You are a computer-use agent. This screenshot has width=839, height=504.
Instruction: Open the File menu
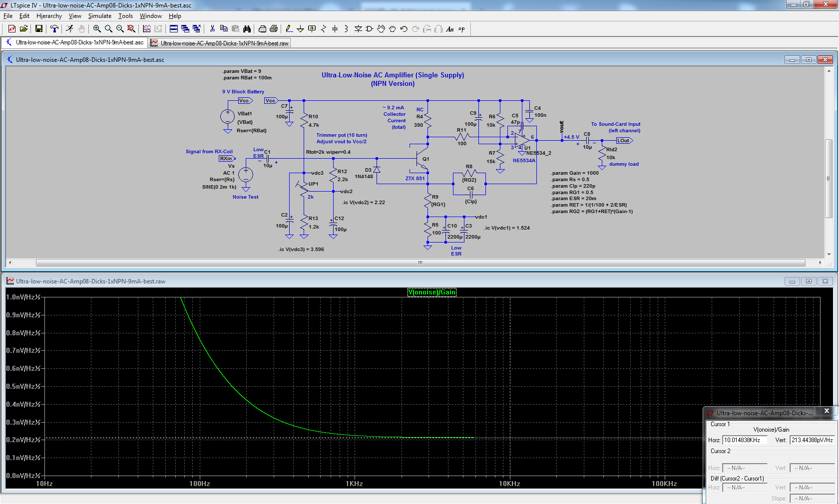click(8, 16)
